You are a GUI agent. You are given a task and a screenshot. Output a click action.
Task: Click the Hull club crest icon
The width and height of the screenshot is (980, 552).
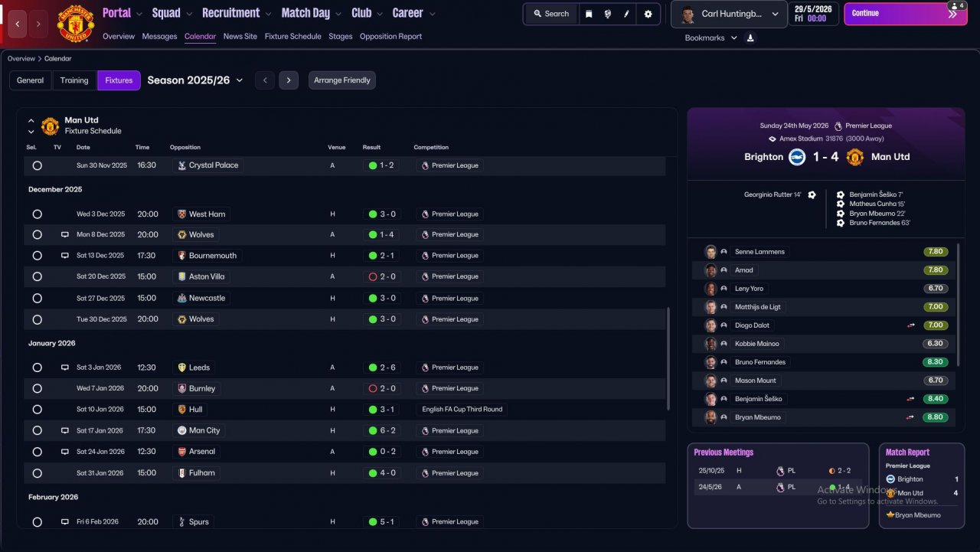click(x=182, y=410)
